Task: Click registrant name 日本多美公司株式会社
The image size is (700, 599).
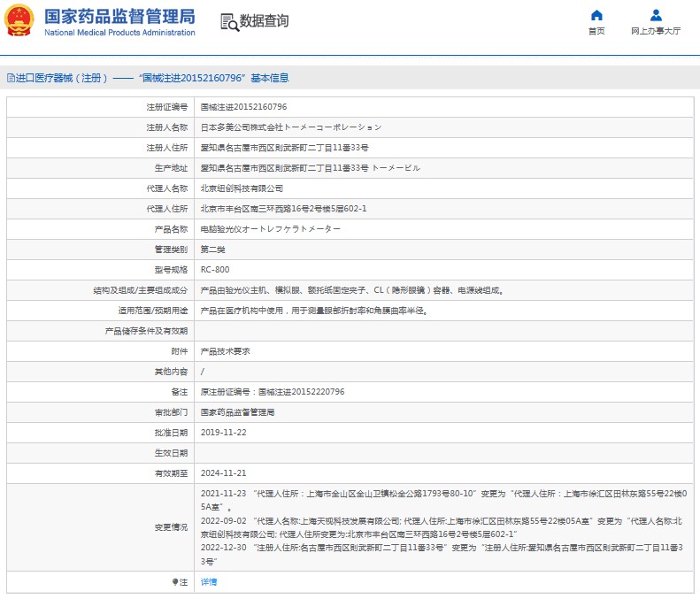Action: tap(291, 127)
